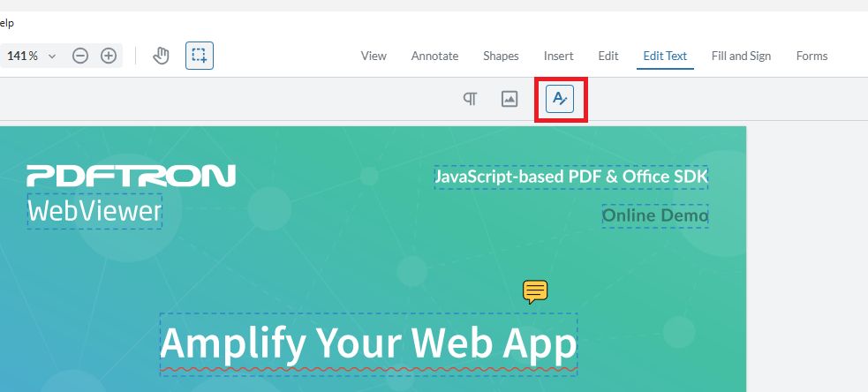Screen dimensions: 868x392
Task: Select "JavaScript-based PDF & Office SDK" text box
Action: 571,177
